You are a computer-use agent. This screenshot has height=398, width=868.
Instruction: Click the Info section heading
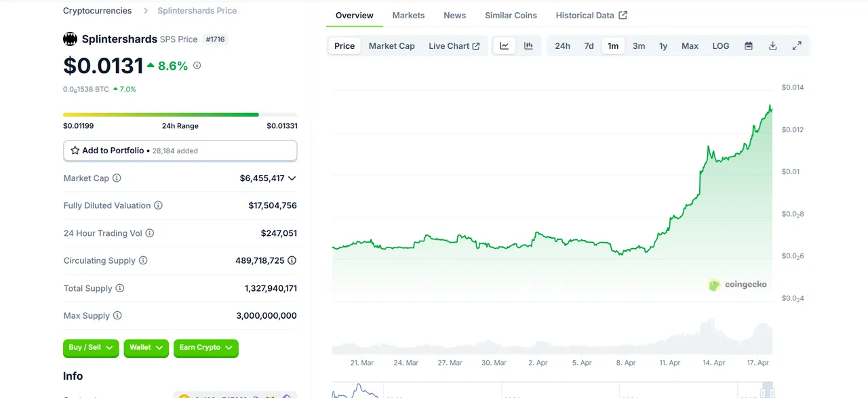(x=73, y=376)
